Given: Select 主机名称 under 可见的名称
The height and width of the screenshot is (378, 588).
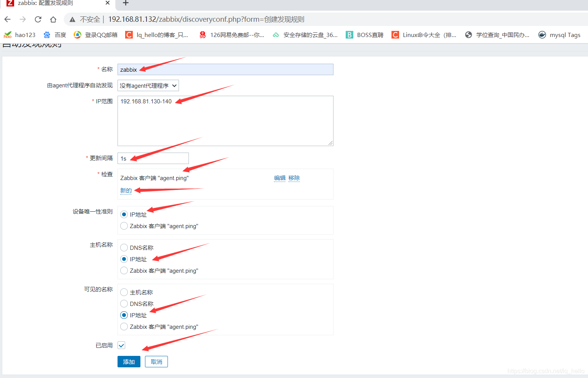Looking at the screenshot, I should (x=124, y=292).
